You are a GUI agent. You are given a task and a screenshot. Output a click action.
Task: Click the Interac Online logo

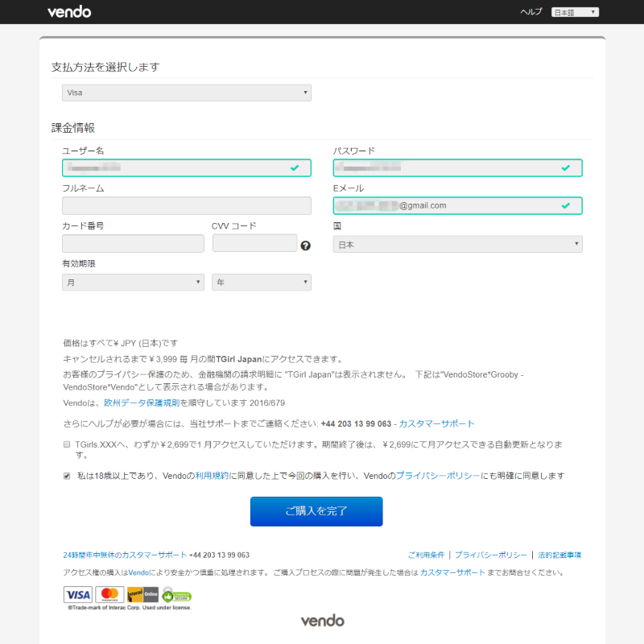coord(142,595)
